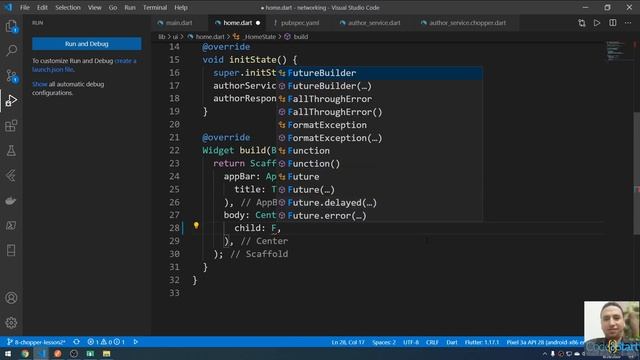Click the unsaved dot on home.dart tab

[258, 23]
